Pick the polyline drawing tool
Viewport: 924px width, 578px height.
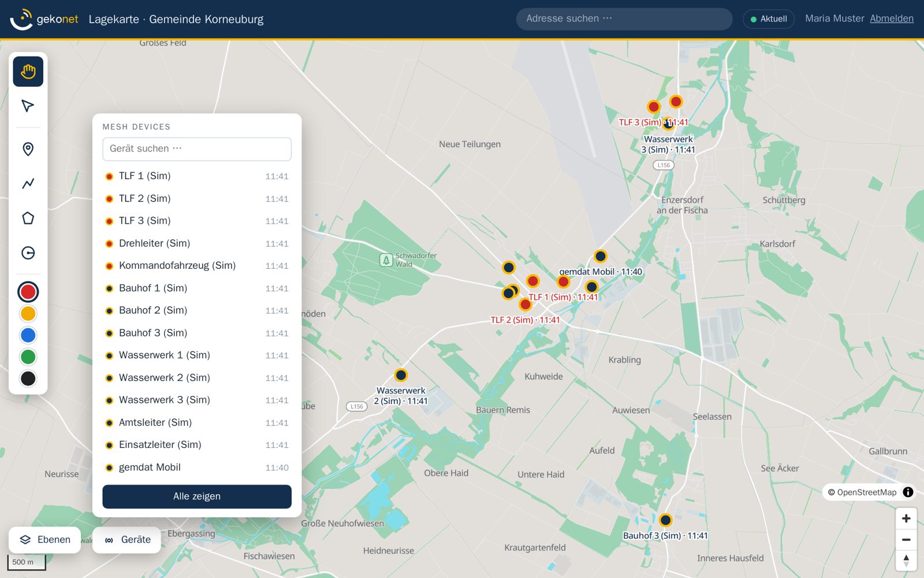(x=28, y=183)
